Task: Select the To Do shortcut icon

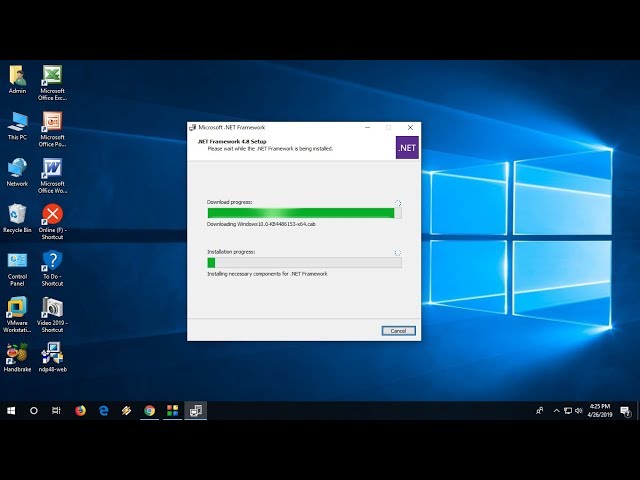Action: (52, 269)
